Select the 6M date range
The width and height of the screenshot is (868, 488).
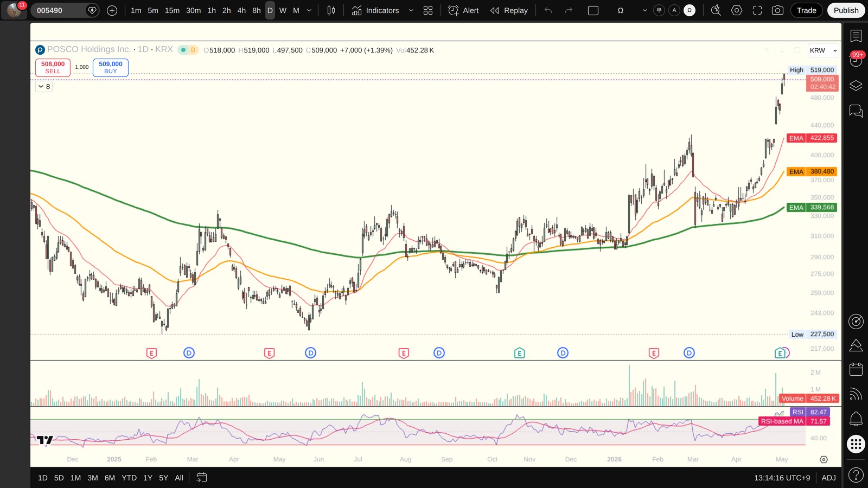pos(110,478)
